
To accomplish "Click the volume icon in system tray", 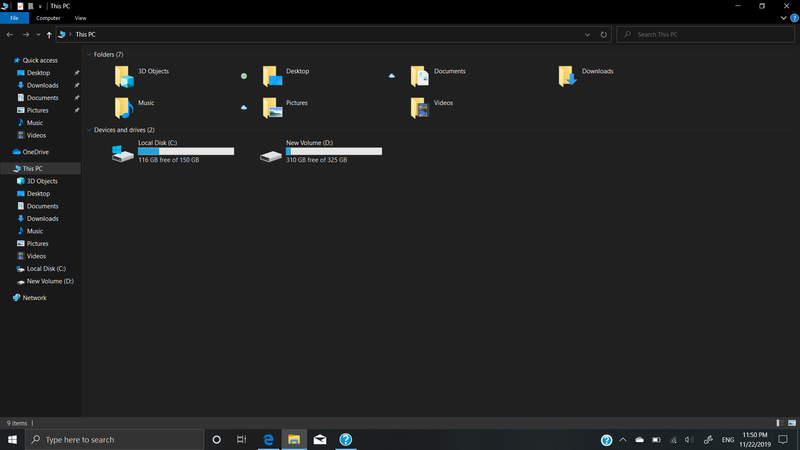I will pyautogui.click(x=689, y=439).
